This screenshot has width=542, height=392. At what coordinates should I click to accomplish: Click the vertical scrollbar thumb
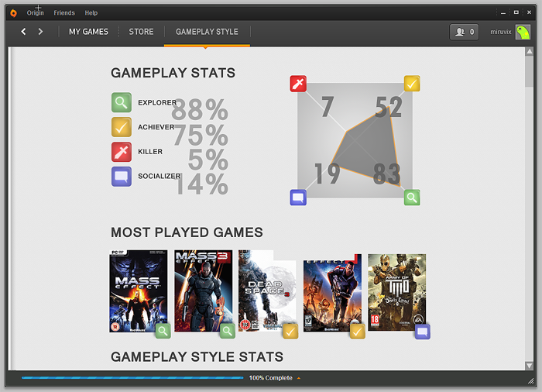pos(529,71)
